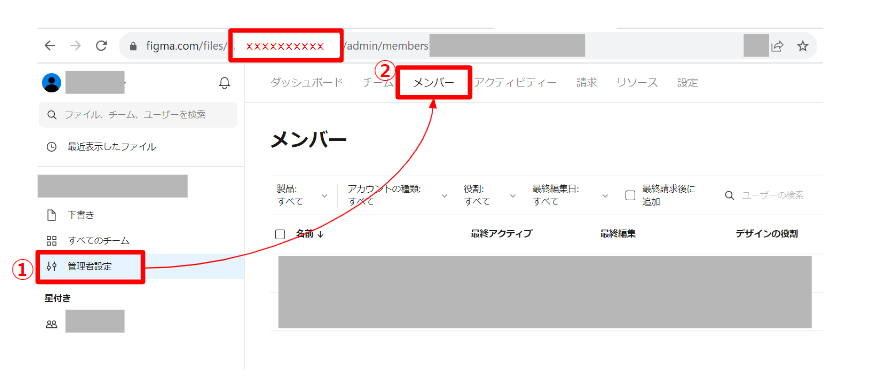The height and width of the screenshot is (389, 869).
Task: Check the select-all checkbox beside 名前
Action: [280, 234]
